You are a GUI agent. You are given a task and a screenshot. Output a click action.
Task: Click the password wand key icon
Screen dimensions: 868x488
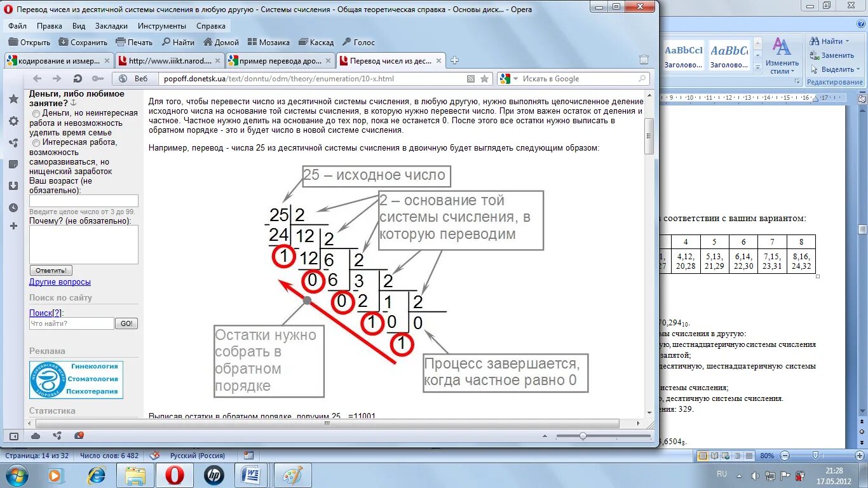click(x=97, y=79)
